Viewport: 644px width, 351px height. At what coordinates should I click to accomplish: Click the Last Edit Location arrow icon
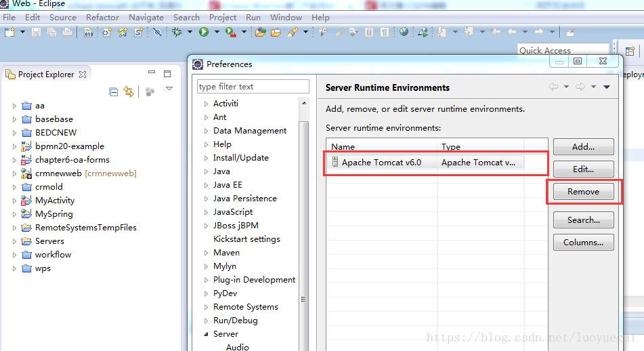coord(496,32)
